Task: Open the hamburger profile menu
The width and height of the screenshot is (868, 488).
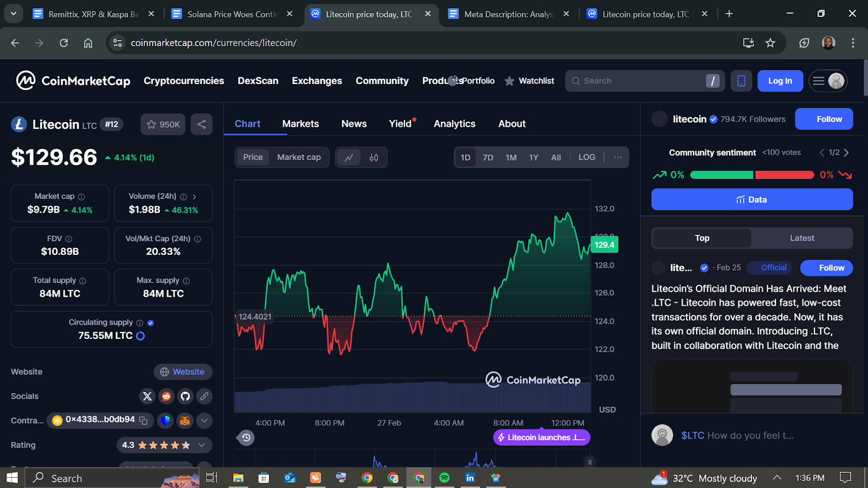Action: coord(828,81)
